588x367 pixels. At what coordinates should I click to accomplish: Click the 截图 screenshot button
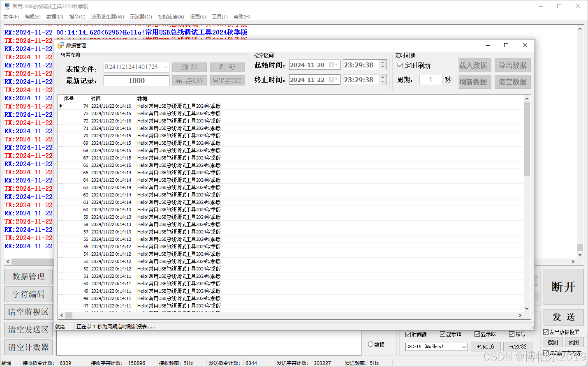tap(553, 342)
